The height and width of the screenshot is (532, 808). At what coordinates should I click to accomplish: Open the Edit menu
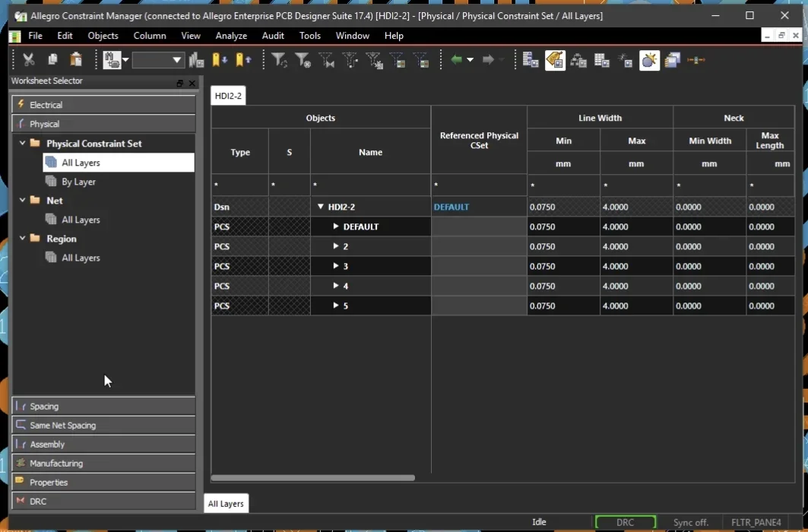click(65, 36)
